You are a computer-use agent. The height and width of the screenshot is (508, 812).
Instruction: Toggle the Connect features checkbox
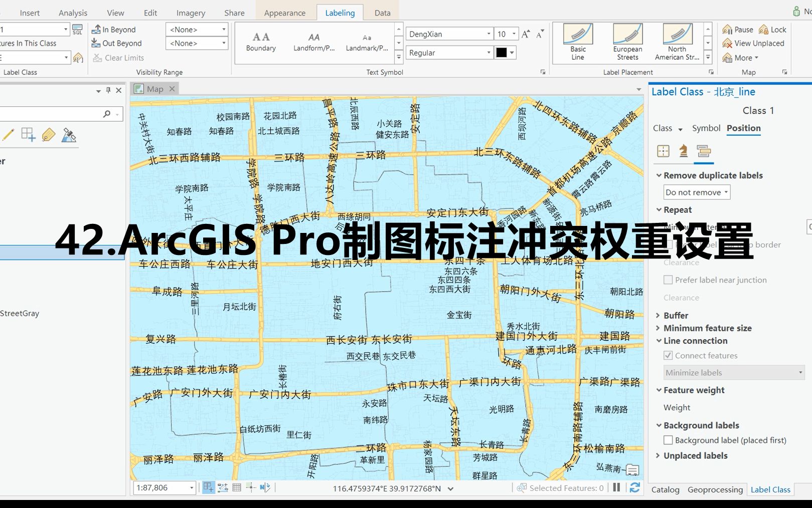pos(668,355)
